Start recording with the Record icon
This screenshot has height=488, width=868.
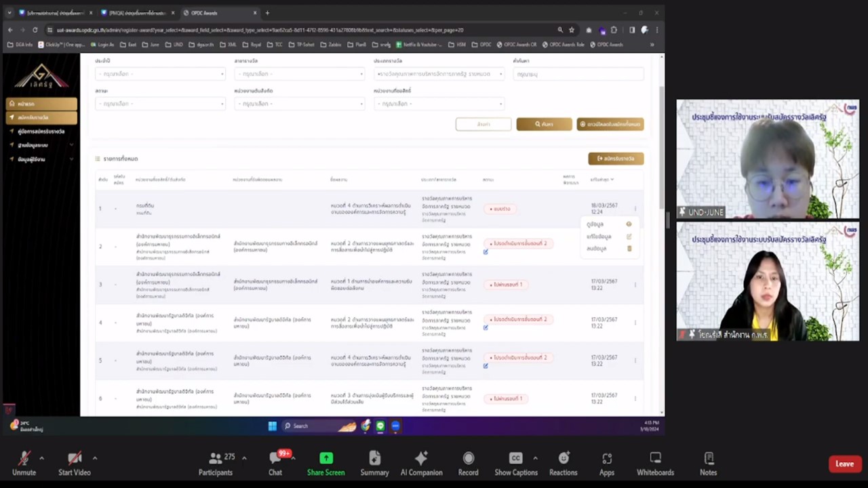click(468, 459)
